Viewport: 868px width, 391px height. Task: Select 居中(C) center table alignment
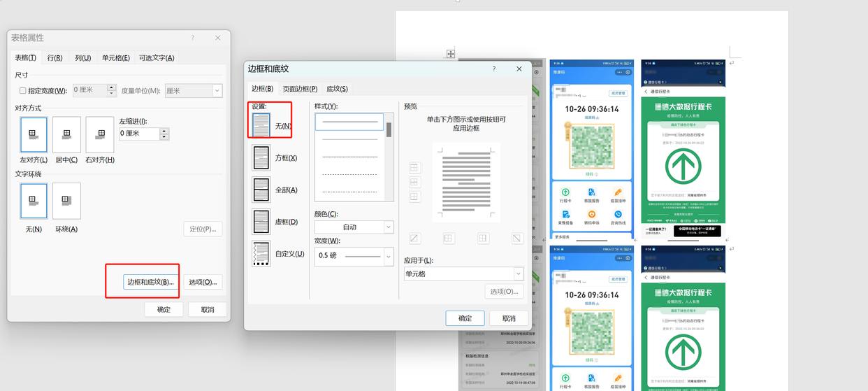(x=66, y=135)
